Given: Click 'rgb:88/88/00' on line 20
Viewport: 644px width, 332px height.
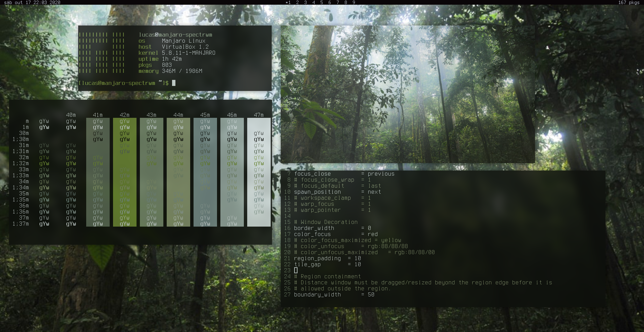Looking at the screenshot, I should (415, 252).
